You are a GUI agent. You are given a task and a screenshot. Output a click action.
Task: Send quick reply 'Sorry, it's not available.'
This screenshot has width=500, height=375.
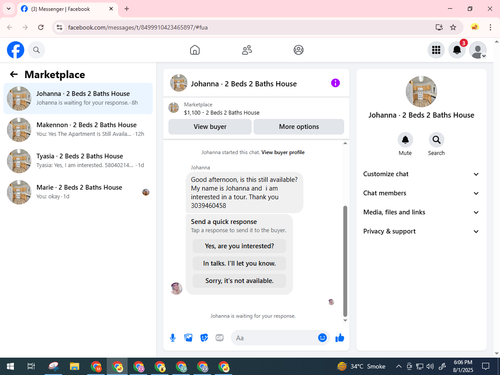[239, 281]
